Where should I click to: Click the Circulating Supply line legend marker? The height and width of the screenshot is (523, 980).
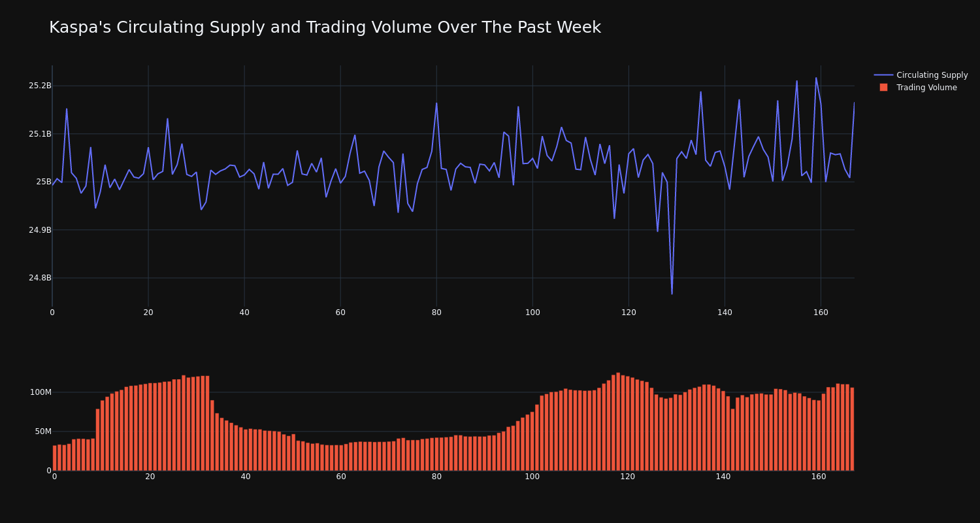[x=883, y=75]
